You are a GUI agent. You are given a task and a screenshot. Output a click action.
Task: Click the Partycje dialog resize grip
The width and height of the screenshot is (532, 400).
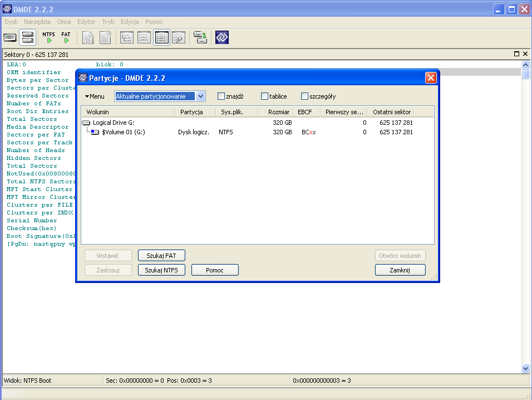(x=434, y=277)
